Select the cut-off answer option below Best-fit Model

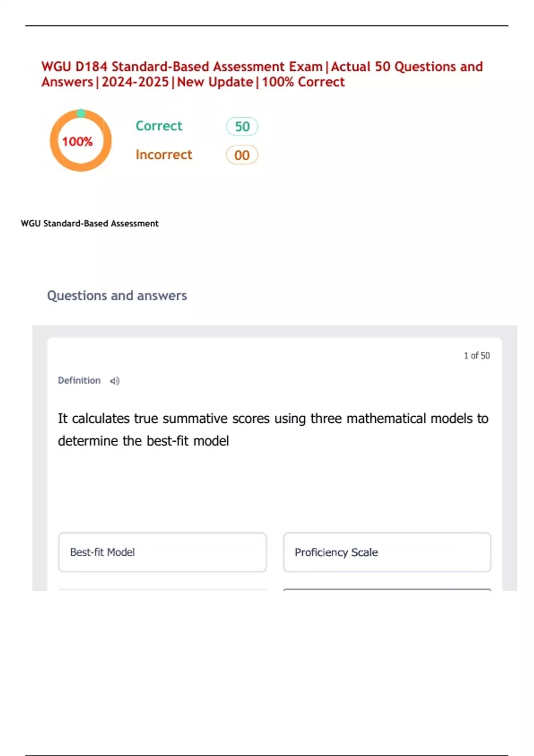(x=162, y=589)
